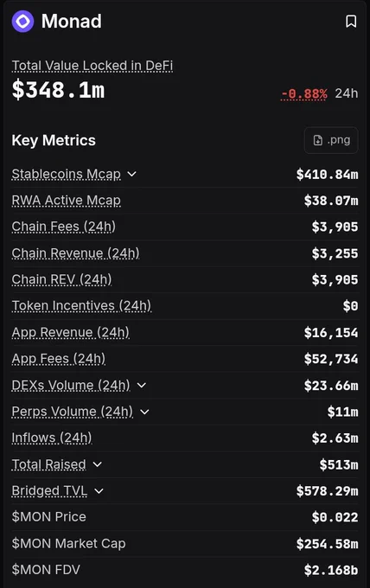Expand the Stablecoins Mcap chevron

coord(131,174)
